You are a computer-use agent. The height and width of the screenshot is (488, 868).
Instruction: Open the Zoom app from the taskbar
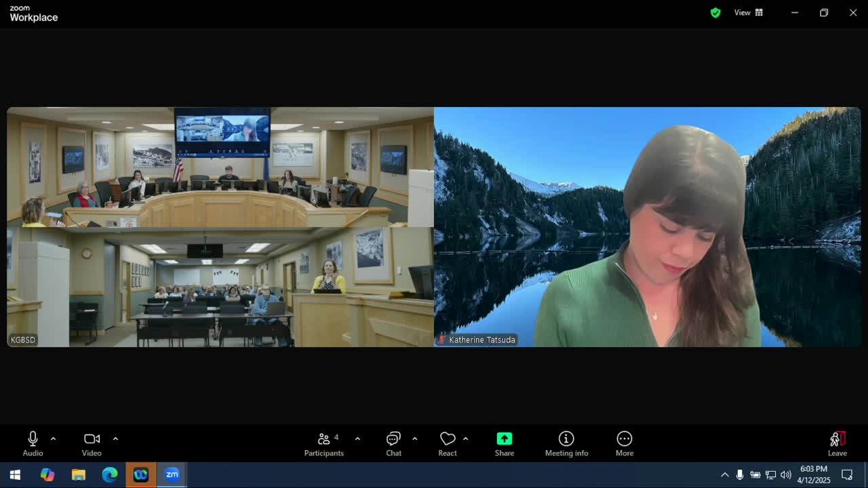click(x=172, y=474)
